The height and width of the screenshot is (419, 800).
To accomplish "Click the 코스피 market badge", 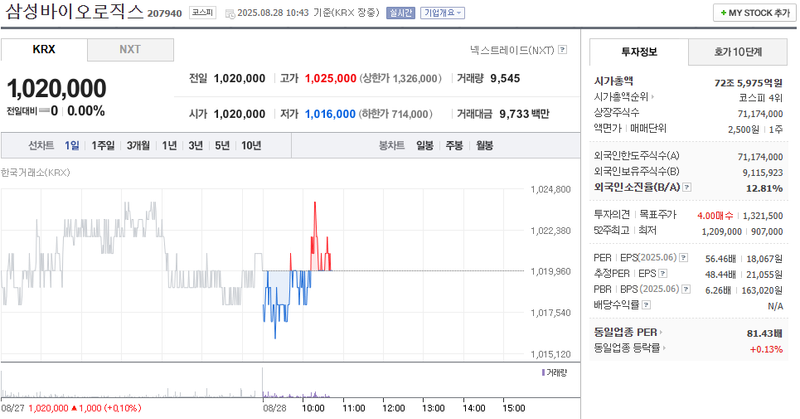I will pyautogui.click(x=203, y=13).
